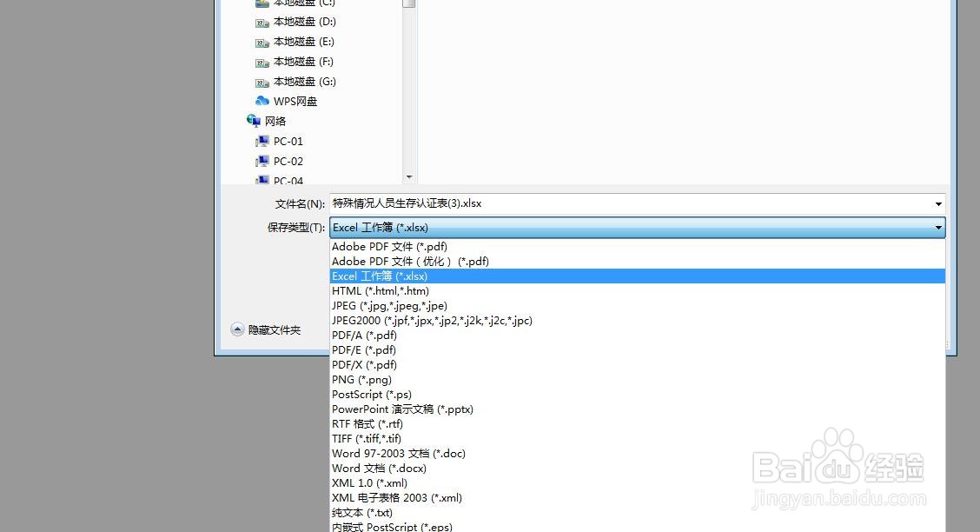This screenshot has height=532, width=980.
Task: Select 网络 in the navigation tree
Action: [x=275, y=122]
